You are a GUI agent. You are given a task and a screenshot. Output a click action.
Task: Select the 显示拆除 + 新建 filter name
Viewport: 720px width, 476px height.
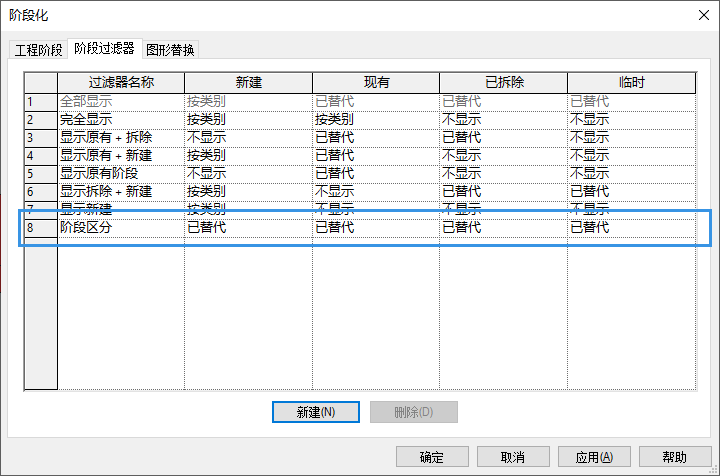click(x=121, y=191)
